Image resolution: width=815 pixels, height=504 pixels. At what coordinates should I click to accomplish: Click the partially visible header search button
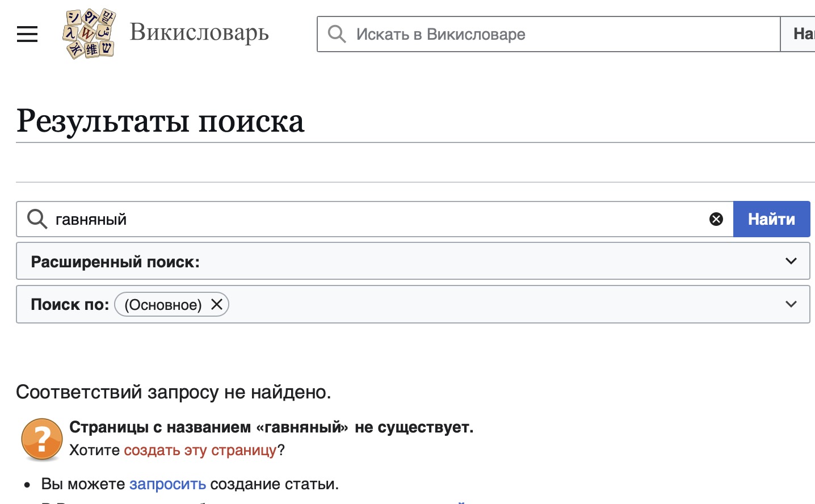coord(798,34)
